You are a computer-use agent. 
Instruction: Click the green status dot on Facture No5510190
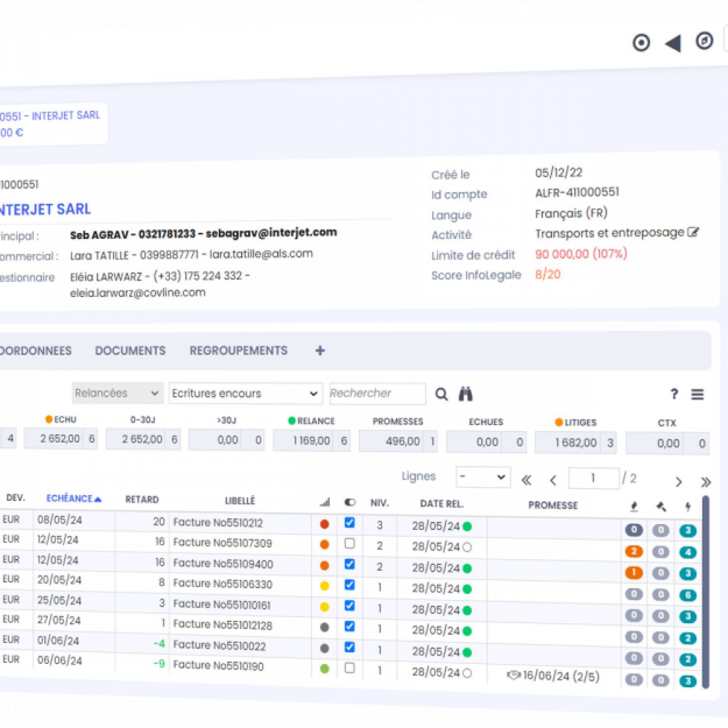(x=325, y=669)
